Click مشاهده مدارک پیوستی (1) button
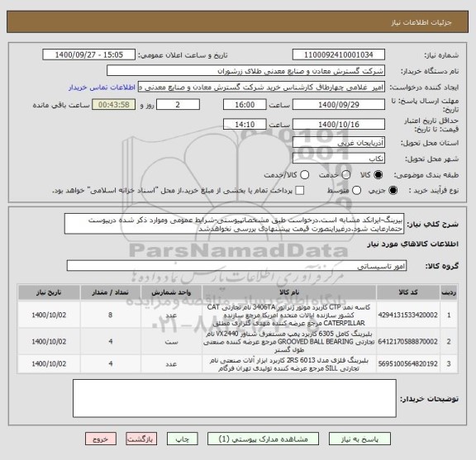The height and width of the screenshot is (460, 476). pos(263,439)
